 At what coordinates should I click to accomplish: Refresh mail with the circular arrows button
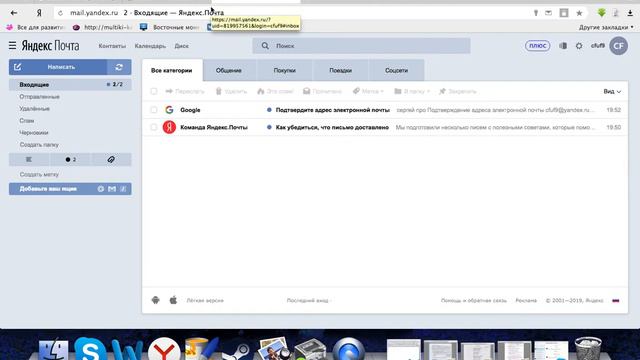pyautogui.click(x=119, y=67)
